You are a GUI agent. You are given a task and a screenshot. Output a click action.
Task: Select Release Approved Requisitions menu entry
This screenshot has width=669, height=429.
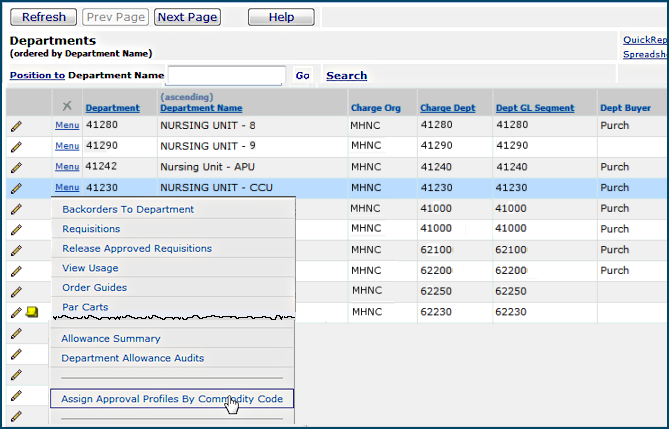(x=137, y=248)
